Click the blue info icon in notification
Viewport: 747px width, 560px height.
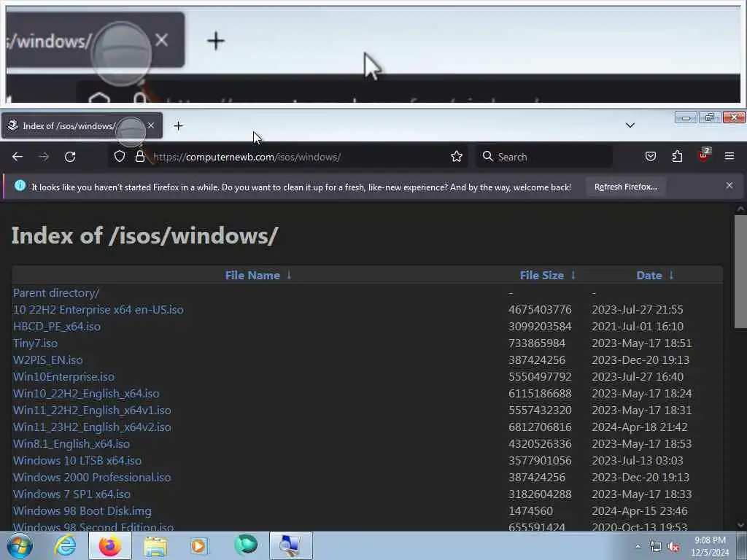[x=20, y=186]
